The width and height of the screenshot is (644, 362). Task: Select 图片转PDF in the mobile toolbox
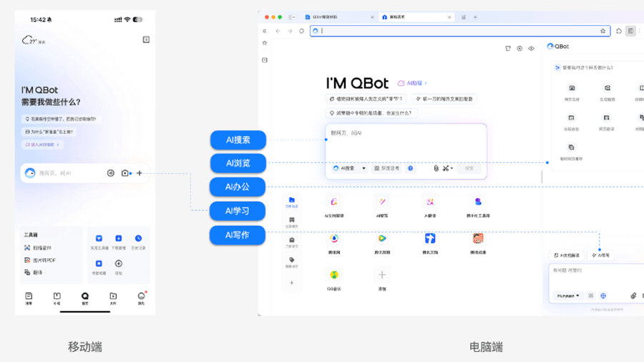pyautogui.click(x=39, y=260)
